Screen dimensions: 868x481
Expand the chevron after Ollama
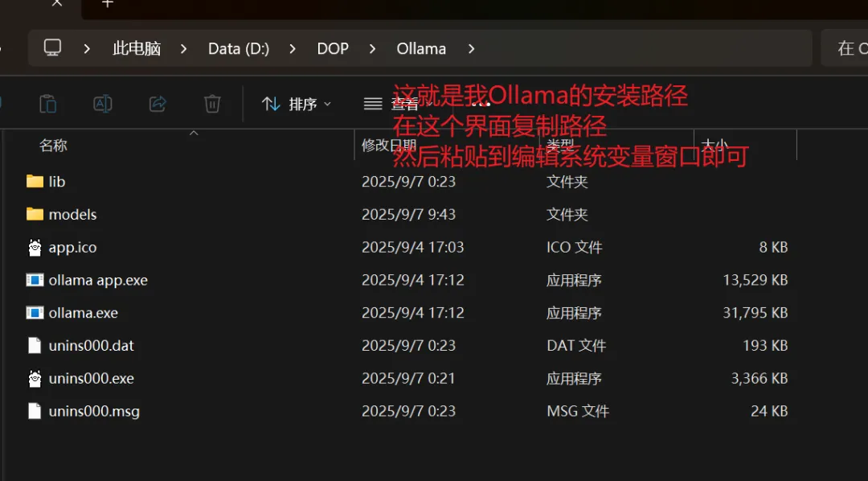pyautogui.click(x=471, y=49)
